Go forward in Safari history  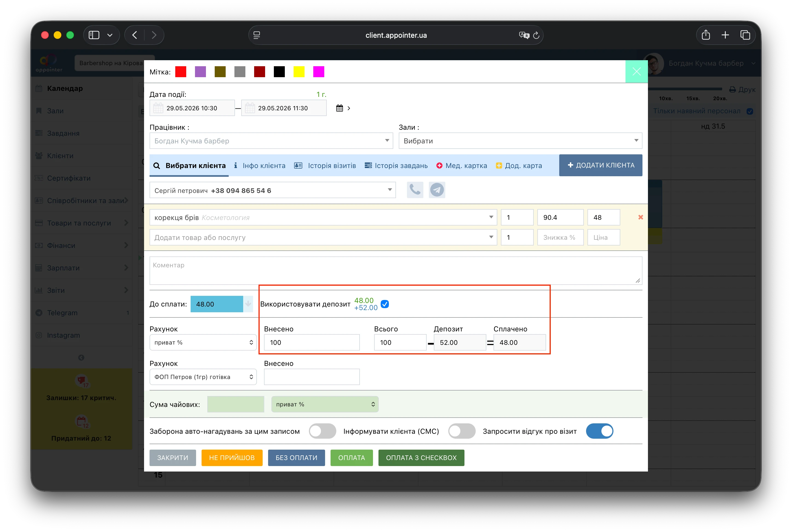154,35
